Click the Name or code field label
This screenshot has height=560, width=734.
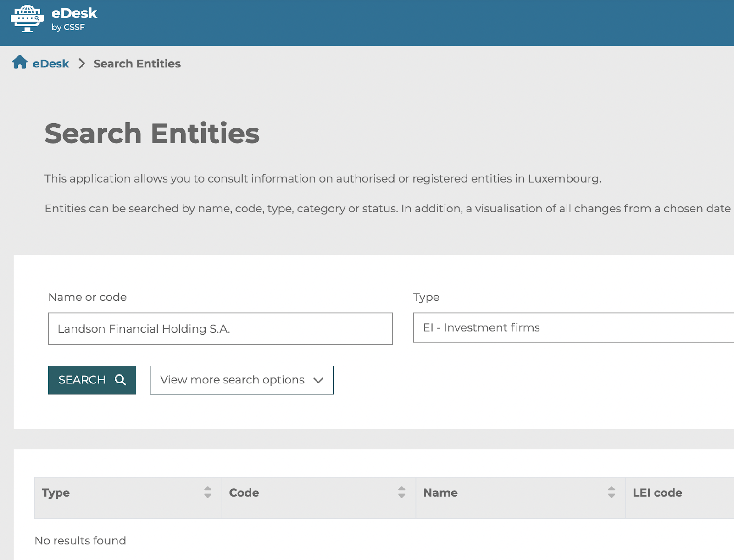click(x=87, y=297)
